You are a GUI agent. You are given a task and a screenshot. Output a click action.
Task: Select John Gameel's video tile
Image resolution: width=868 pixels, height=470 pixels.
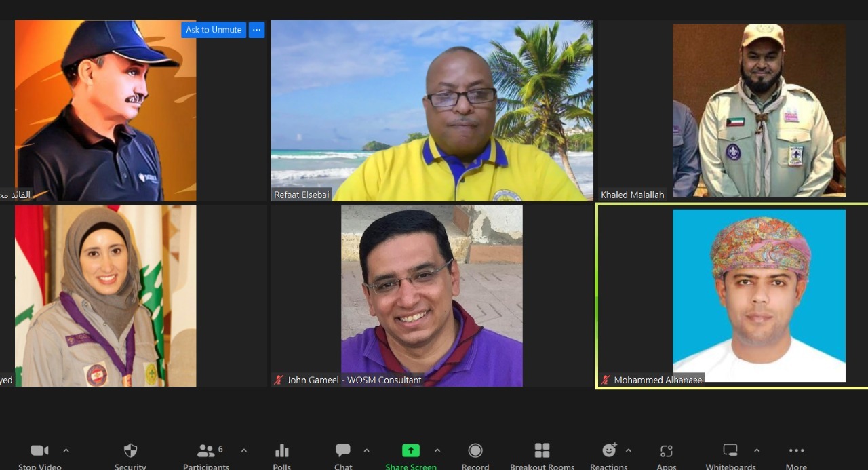pyautogui.click(x=431, y=296)
